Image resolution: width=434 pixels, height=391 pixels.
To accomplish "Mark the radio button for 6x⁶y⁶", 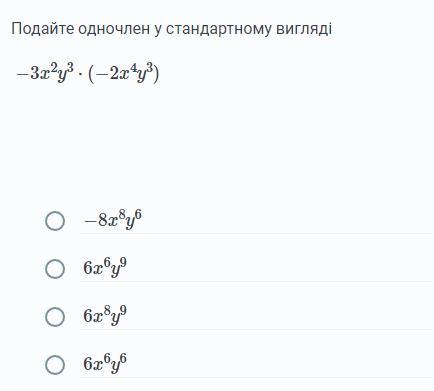I will coord(55,365).
